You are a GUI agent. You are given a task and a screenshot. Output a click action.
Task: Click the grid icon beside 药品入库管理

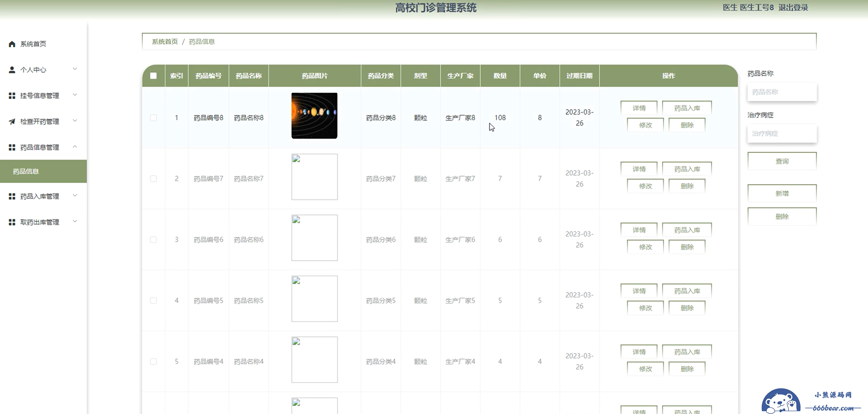point(12,196)
